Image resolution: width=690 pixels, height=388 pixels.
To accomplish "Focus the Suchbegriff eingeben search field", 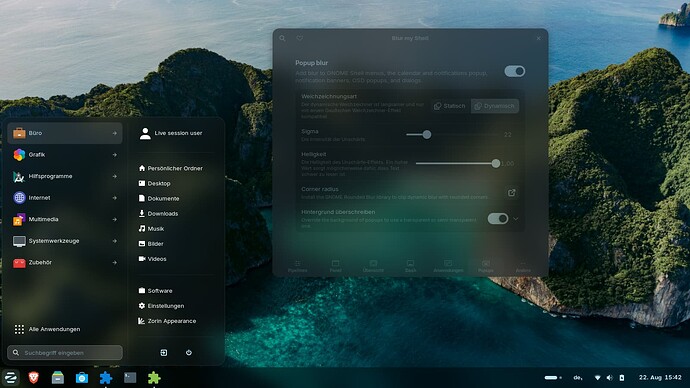I will click(65, 352).
